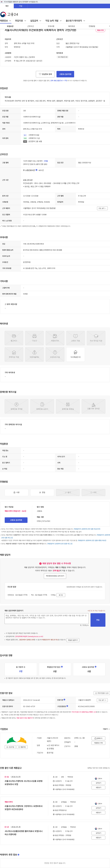Select the 주택자금 지원 welfare icon
Image resolution: width=110 pixels, height=868 pixels.
[14, 354]
